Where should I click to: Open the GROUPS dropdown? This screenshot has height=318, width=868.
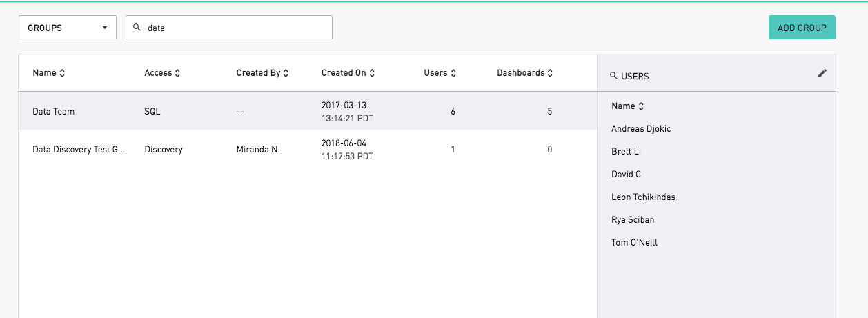[68, 28]
